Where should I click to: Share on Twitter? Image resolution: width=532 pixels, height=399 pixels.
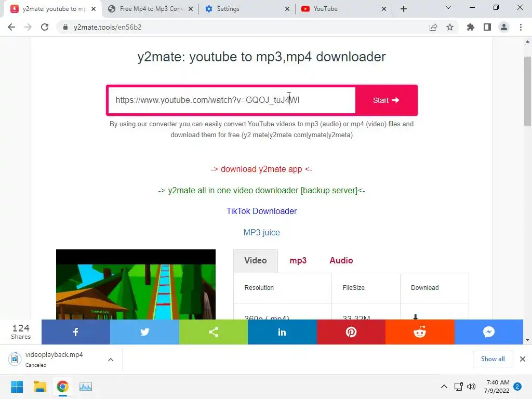coord(144,332)
